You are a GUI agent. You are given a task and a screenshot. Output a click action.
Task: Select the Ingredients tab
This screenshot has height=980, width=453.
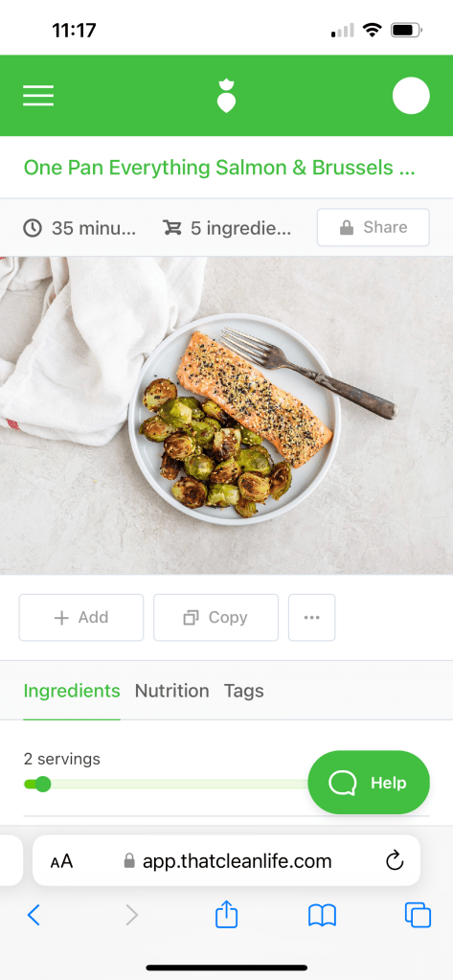pos(72,691)
